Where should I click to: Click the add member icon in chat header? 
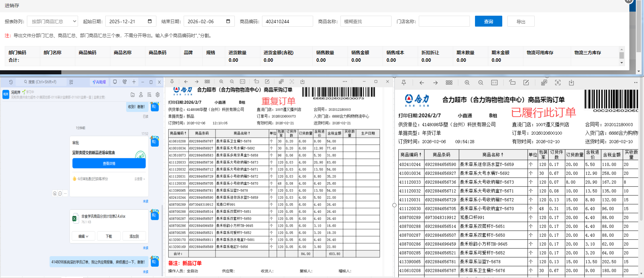pyautogui.click(x=141, y=95)
